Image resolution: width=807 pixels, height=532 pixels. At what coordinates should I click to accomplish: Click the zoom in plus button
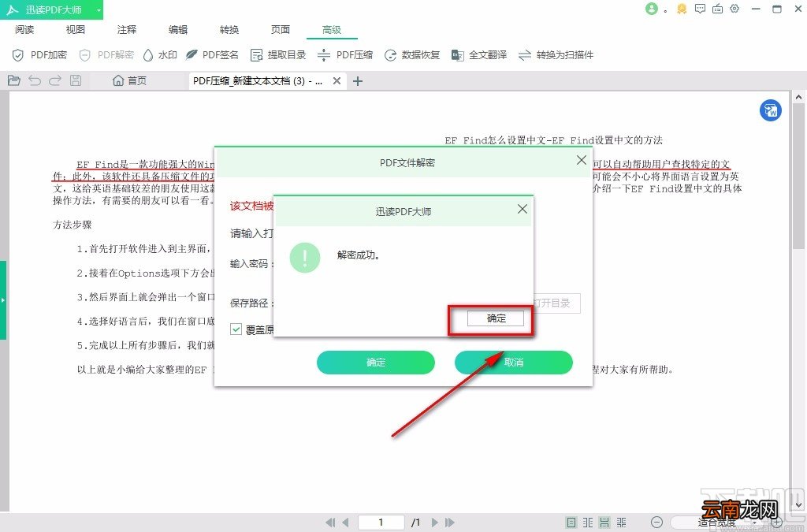pos(776,523)
